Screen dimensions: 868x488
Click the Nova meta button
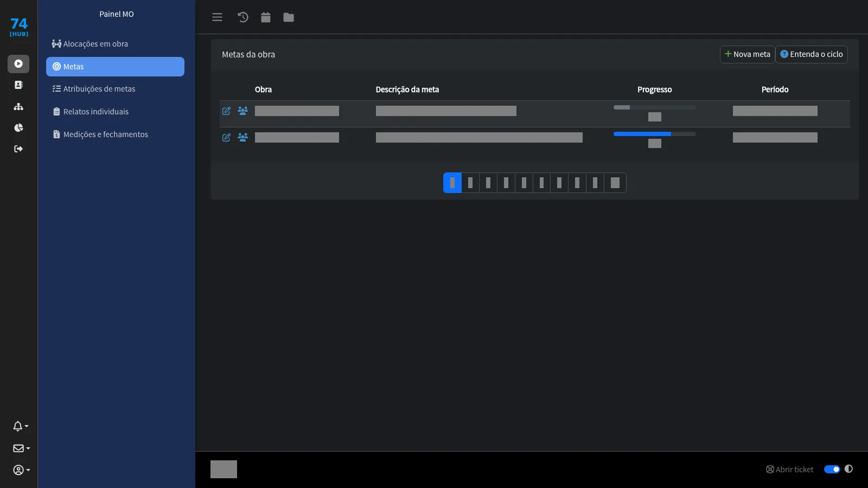coord(747,54)
